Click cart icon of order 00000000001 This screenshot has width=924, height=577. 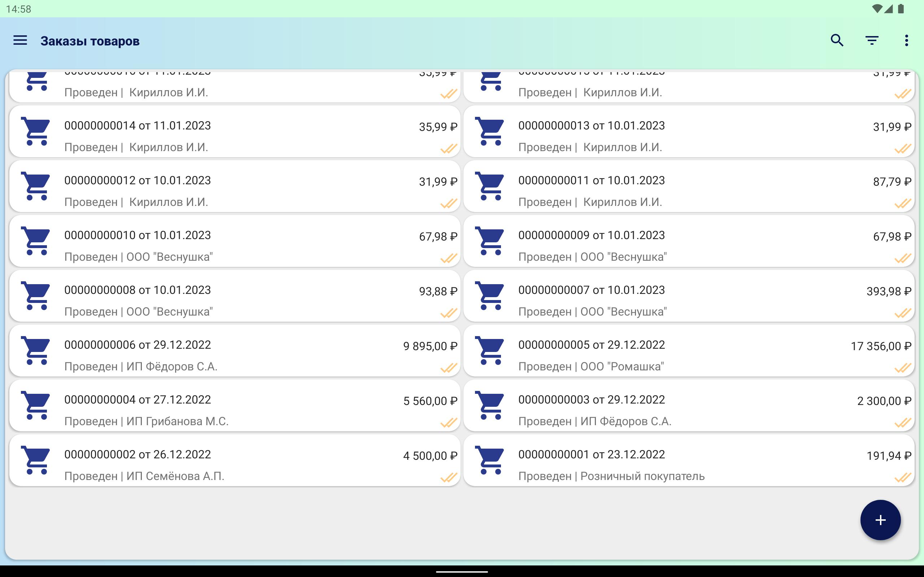[x=490, y=460]
